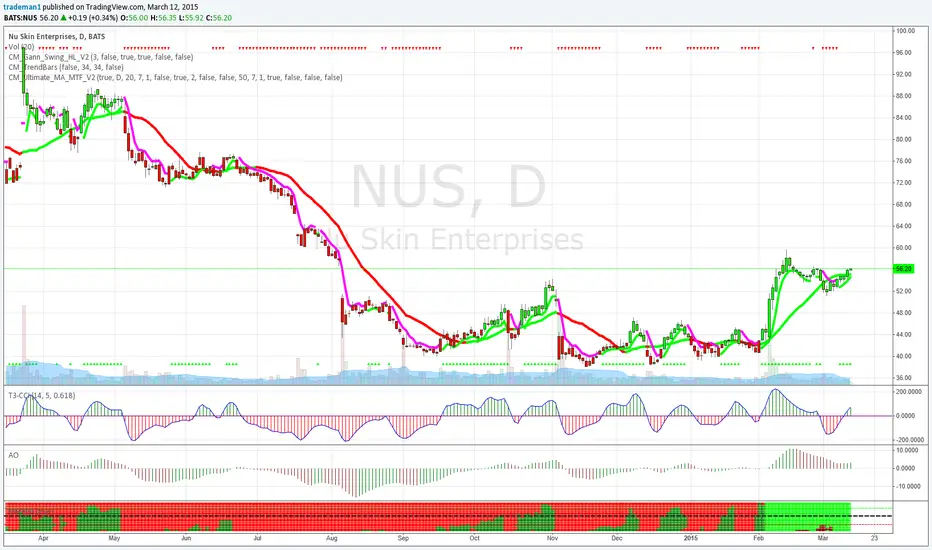932x550 pixels.
Task: Click the 200.0000 label on the T3-CCI scale
Action: point(909,392)
